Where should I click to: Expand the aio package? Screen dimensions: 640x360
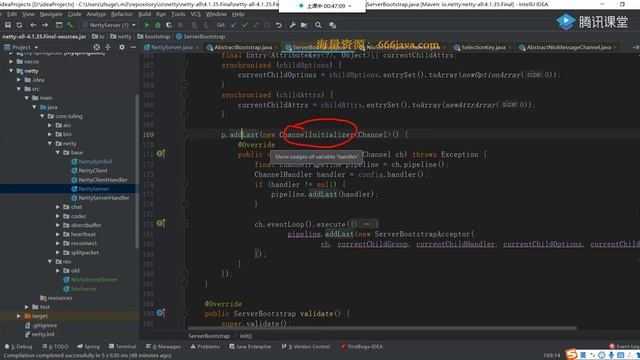pos(50,125)
